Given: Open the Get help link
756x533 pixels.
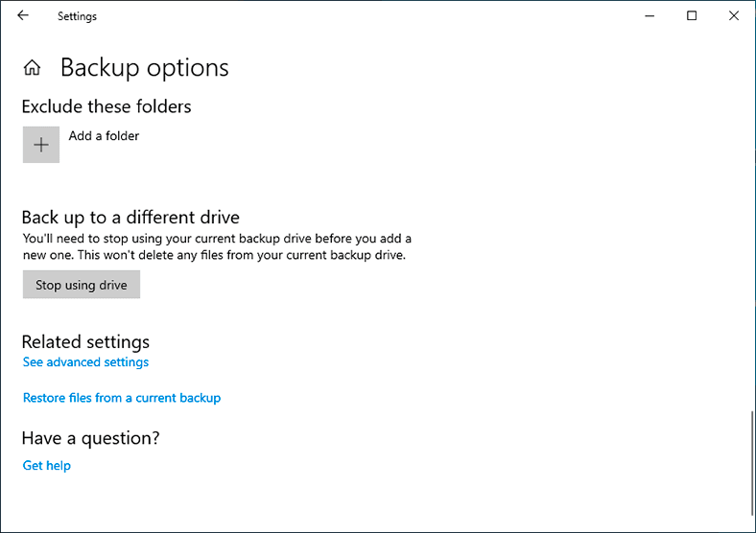Looking at the screenshot, I should pyautogui.click(x=47, y=465).
